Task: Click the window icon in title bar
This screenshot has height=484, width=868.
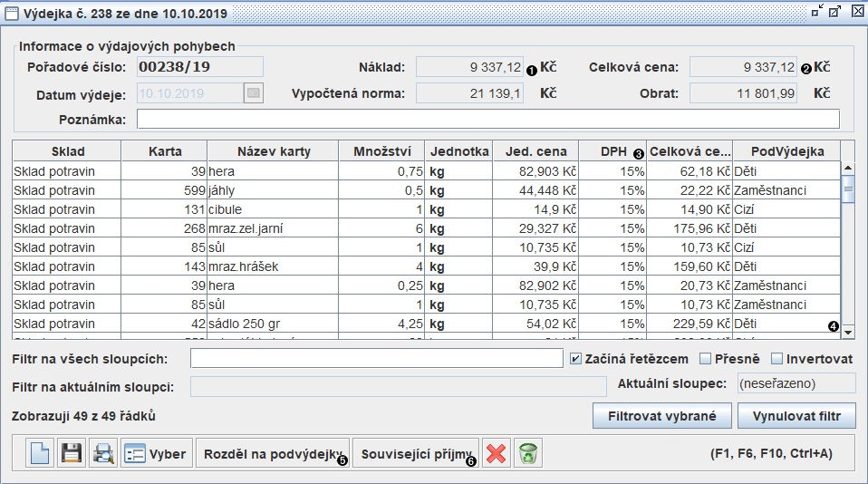Action: (13, 14)
